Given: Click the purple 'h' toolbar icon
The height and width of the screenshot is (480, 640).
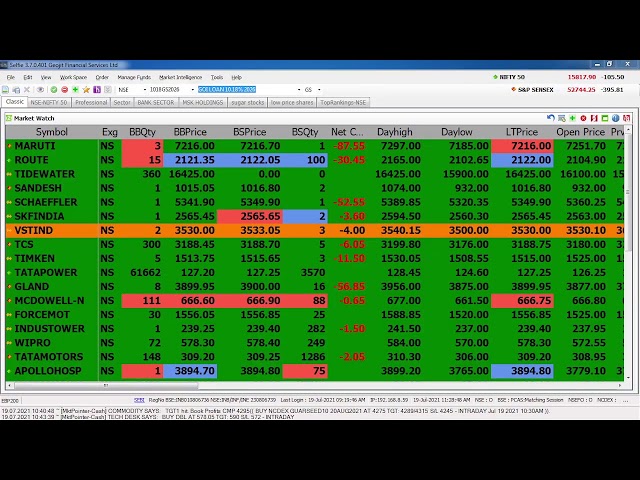Looking at the screenshot, I should (x=97, y=89).
